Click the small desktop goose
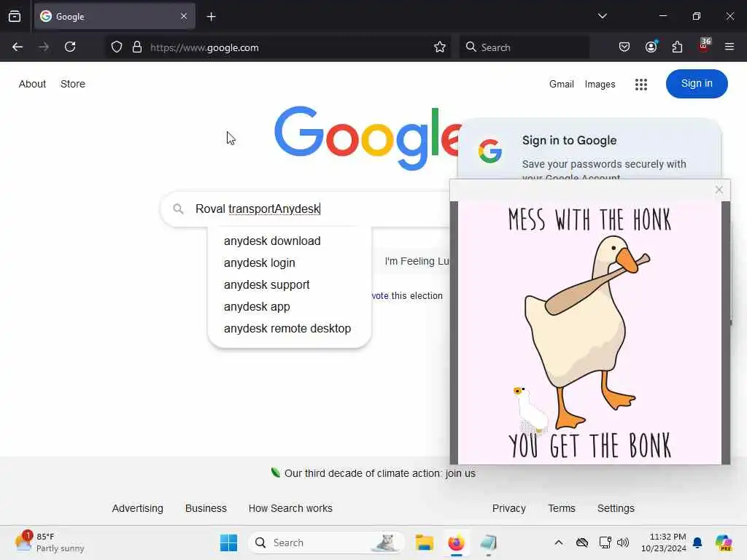This screenshot has height=560, width=747. [x=530, y=409]
